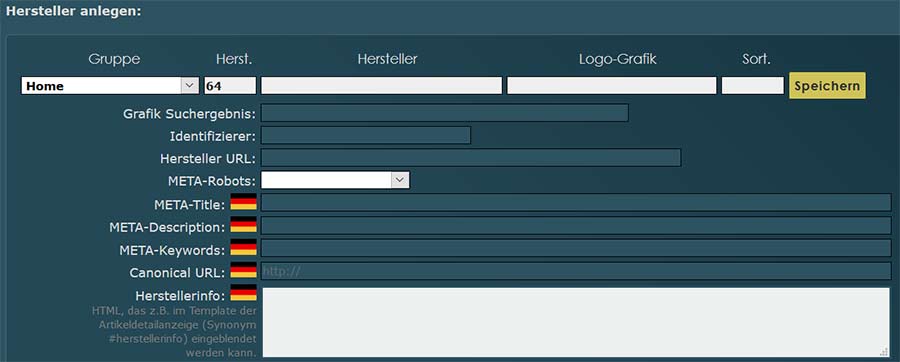The width and height of the screenshot is (900, 362).
Task: Save the manufacturer with Speichern
Action: (x=827, y=85)
